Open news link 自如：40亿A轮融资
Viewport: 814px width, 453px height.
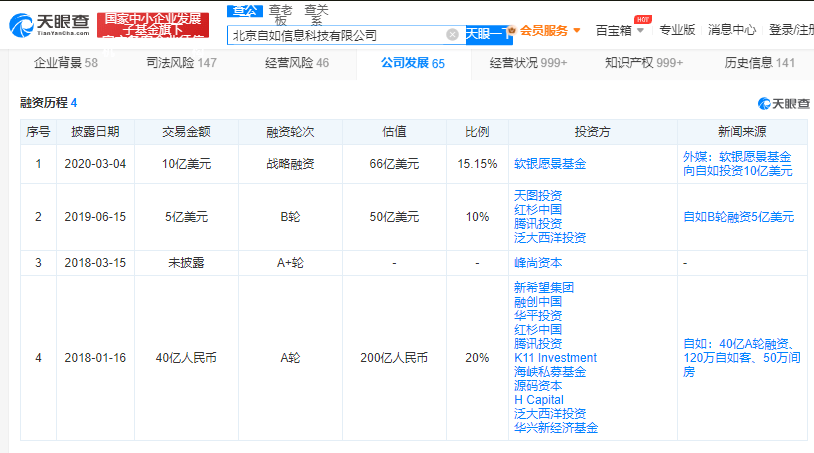tap(741, 358)
